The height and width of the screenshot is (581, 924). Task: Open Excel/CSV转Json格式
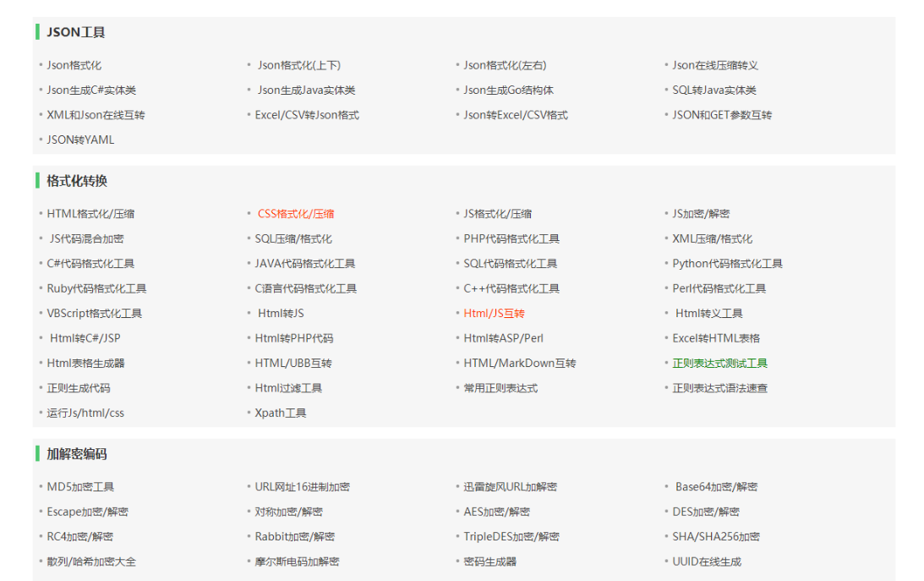pos(305,114)
